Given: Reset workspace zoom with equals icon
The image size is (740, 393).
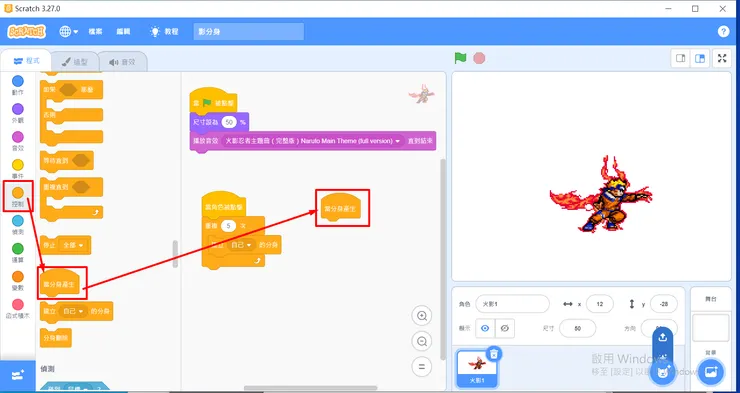Looking at the screenshot, I should [422, 366].
